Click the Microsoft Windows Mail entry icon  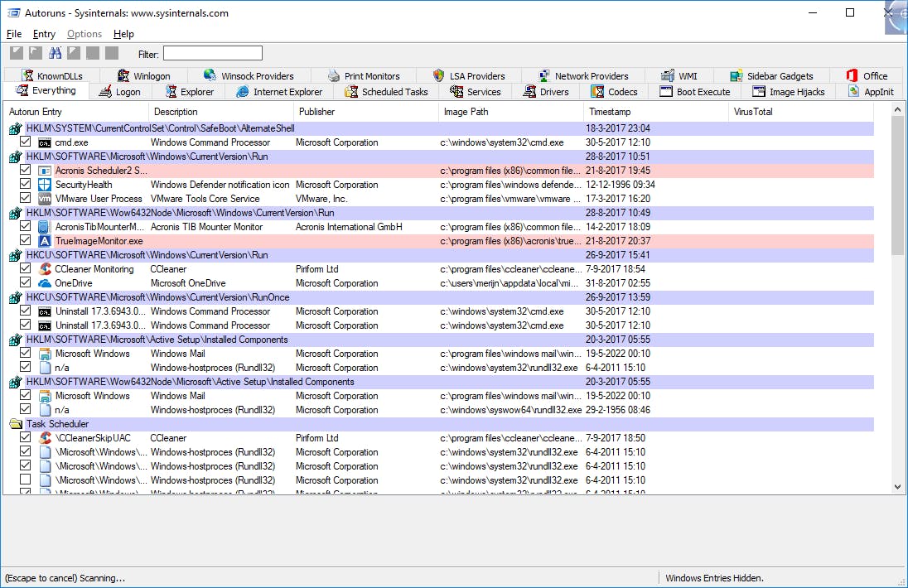[44, 353]
